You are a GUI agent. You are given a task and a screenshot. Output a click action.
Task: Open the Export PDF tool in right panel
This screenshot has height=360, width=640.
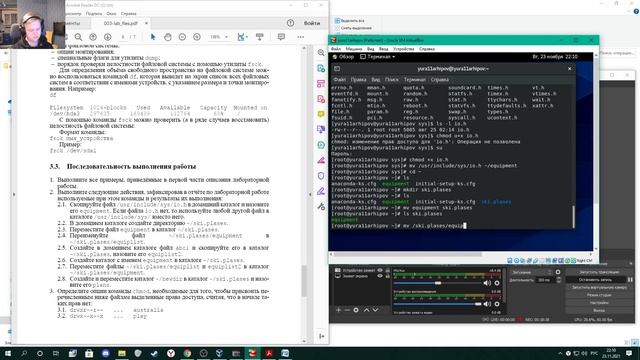point(321,68)
